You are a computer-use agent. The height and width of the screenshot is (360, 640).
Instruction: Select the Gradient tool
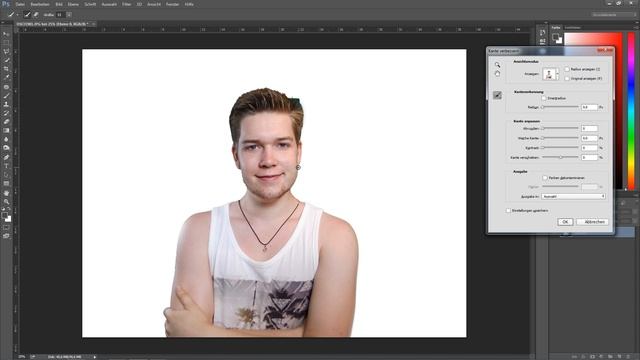point(6,131)
